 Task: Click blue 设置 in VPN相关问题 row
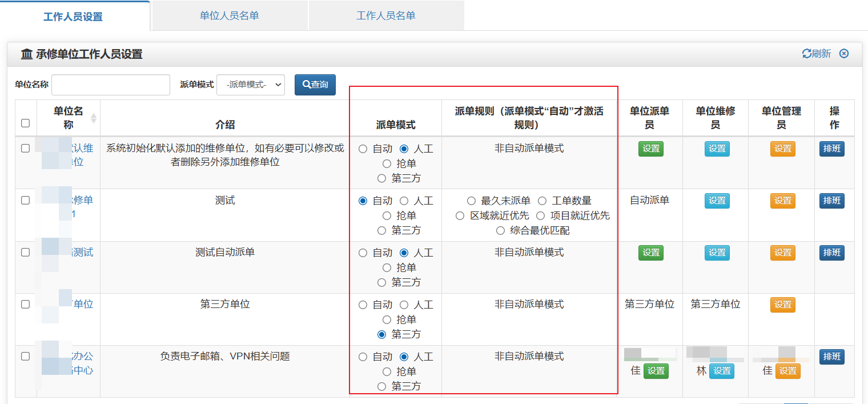coord(722,371)
